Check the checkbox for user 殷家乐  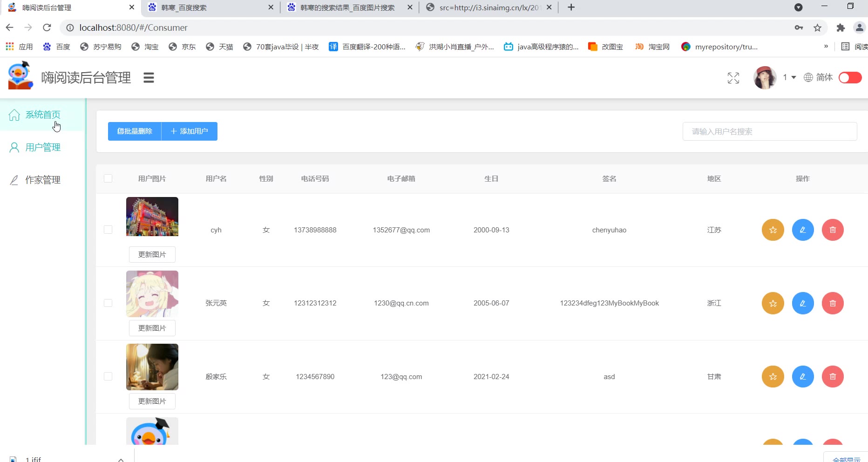click(x=108, y=376)
